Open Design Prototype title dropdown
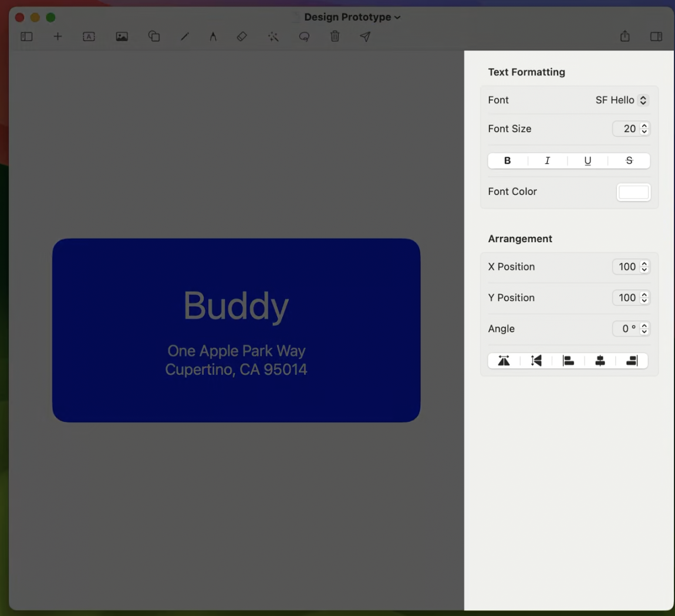Image resolution: width=675 pixels, height=616 pixels. (x=352, y=17)
